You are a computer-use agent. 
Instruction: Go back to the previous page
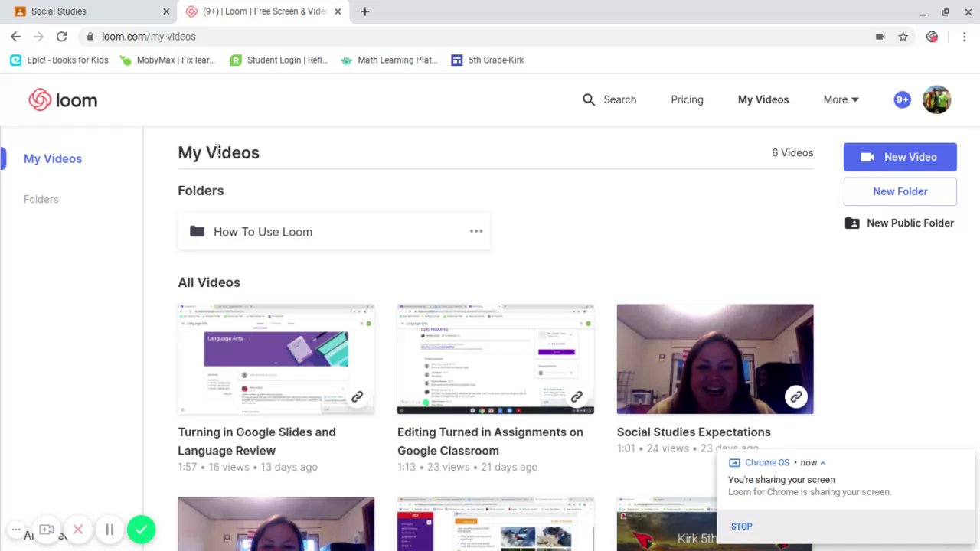[15, 37]
